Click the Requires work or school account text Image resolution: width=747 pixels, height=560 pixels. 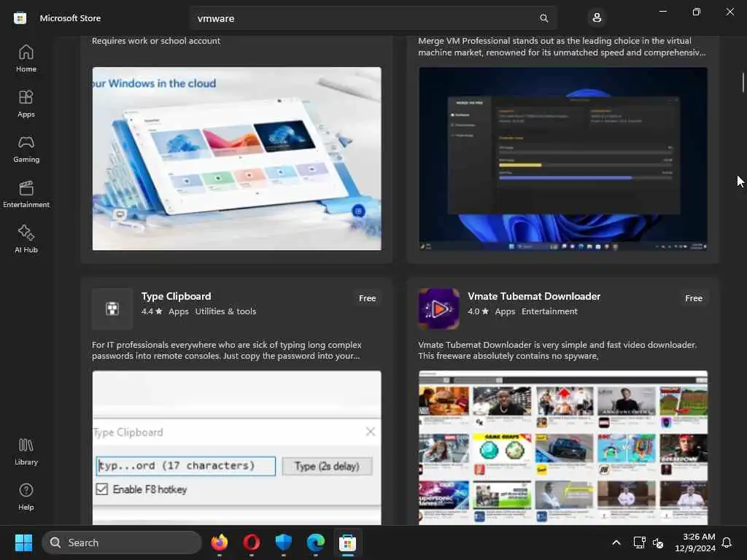156,41
